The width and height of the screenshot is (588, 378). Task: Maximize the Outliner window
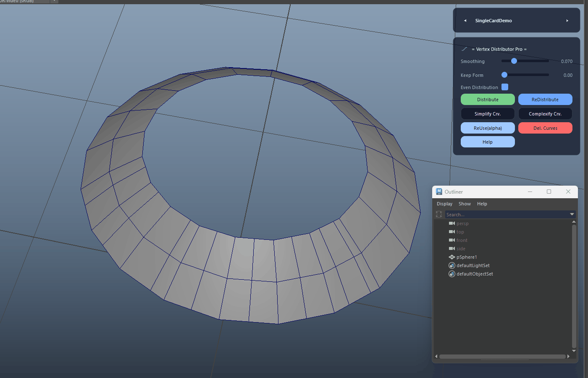click(549, 192)
